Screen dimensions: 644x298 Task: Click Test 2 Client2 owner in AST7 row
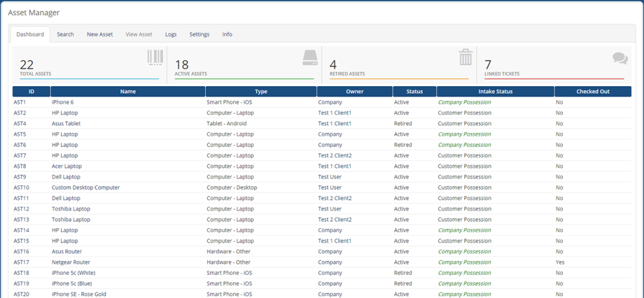point(335,155)
